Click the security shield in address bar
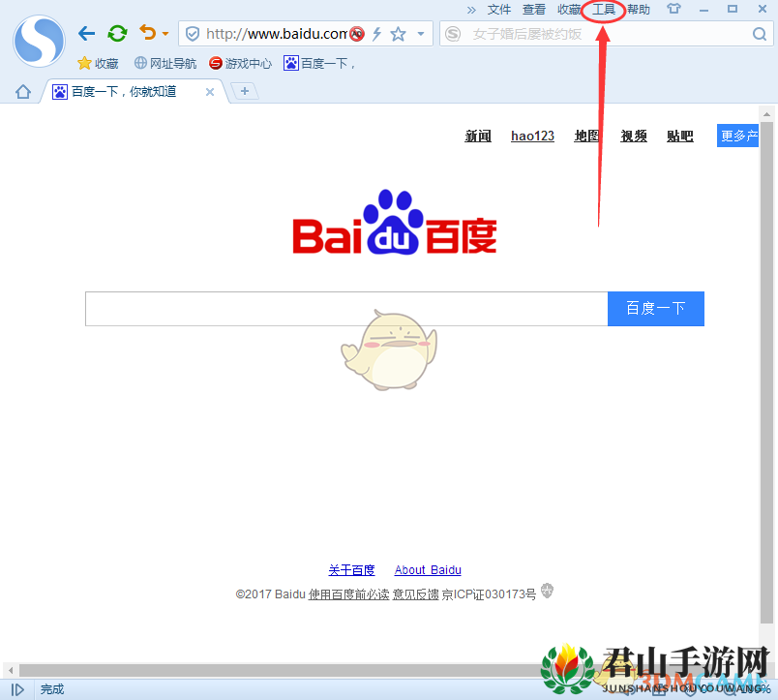Viewport: 778px width, 700px height. click(x=193, y=34)
